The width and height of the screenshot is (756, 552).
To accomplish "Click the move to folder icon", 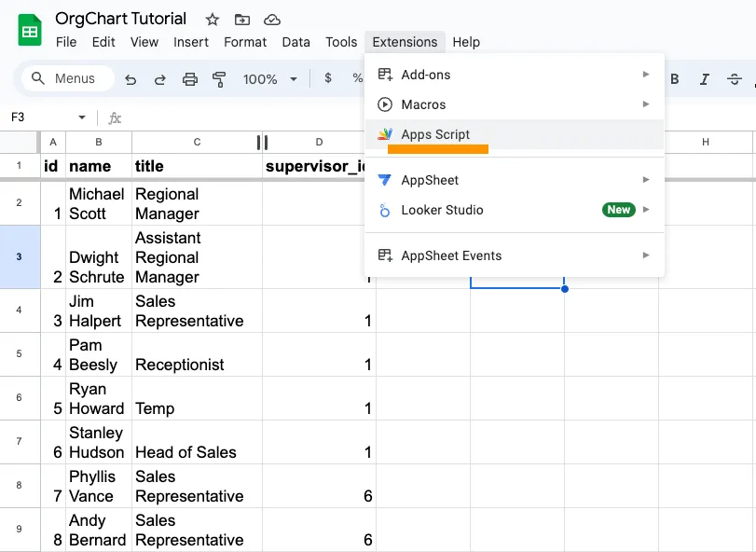I will pos(242,20).
